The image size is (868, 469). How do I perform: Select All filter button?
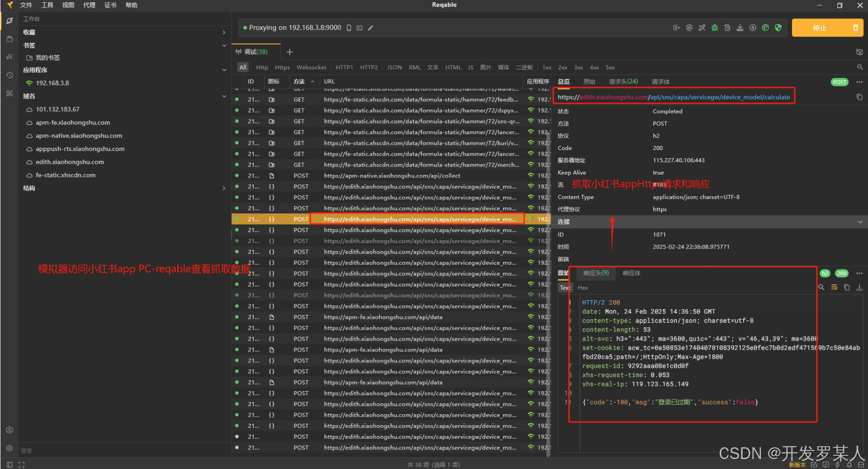pos(243,67)
